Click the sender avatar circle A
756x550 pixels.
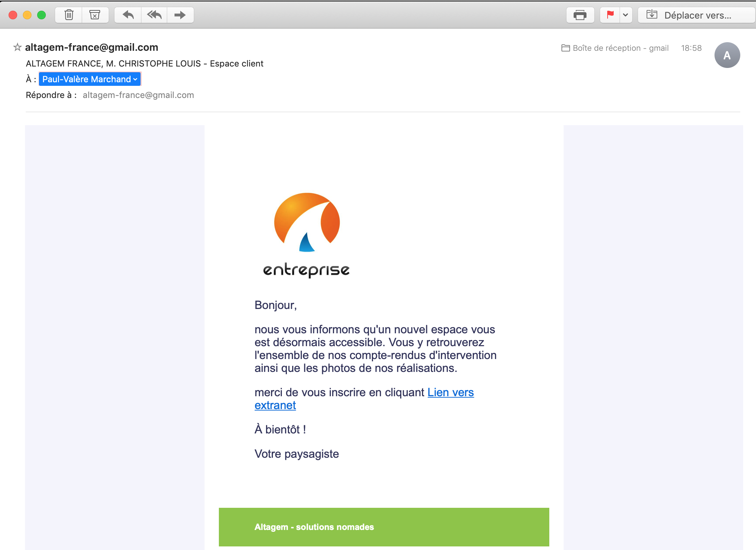click(727, 55)
